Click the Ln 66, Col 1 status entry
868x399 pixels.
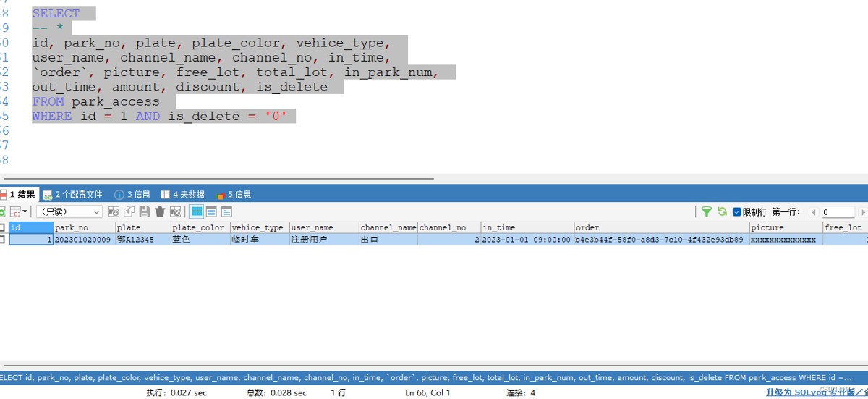[x=427, y=392]
